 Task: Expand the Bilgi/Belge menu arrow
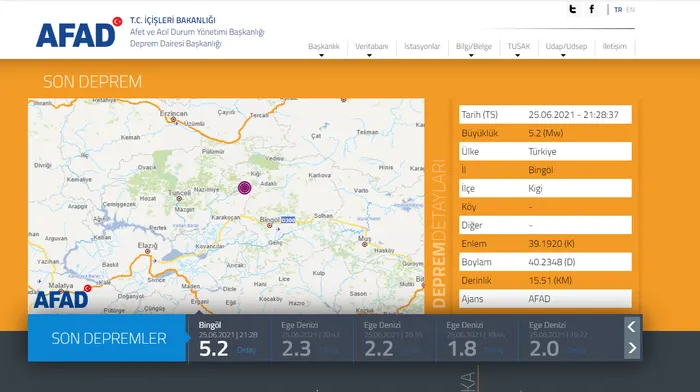pos(471,55)
